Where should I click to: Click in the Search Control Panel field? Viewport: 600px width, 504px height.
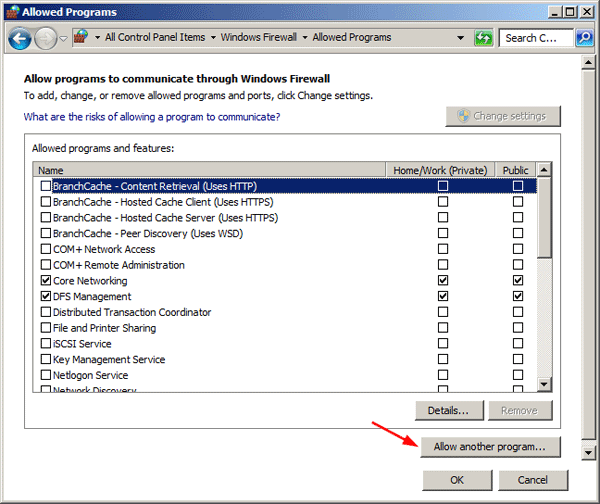(535, 38)
